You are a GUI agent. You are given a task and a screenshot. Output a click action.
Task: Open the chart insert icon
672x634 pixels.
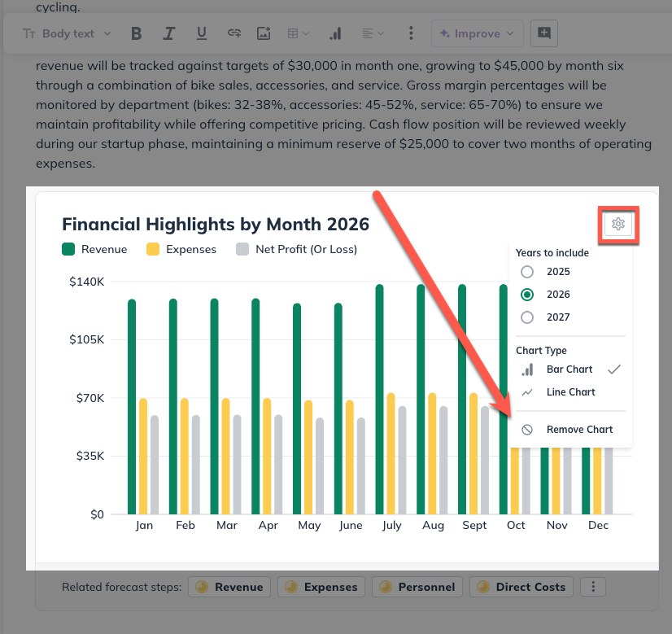tap(334, 33)
